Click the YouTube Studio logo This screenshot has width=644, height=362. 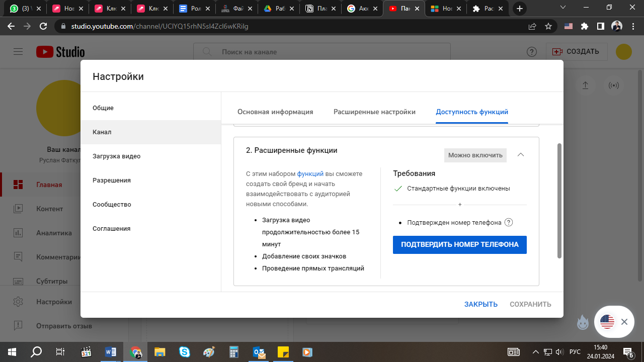coord(60,52)
